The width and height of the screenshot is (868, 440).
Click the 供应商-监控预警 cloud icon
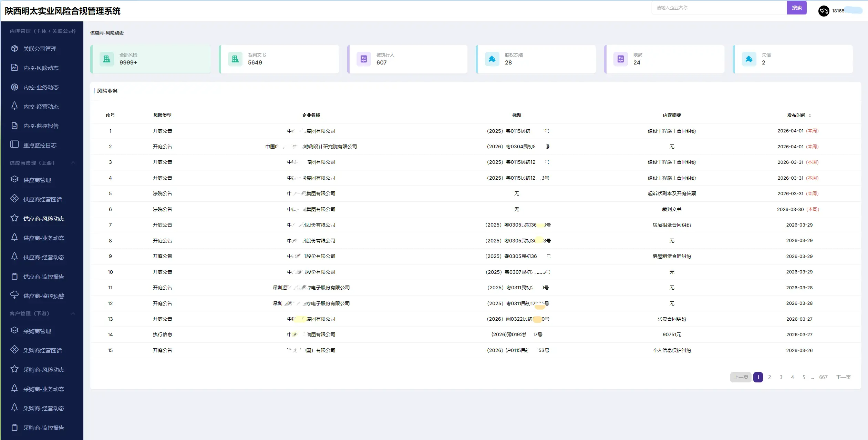[x=14, y=295]
